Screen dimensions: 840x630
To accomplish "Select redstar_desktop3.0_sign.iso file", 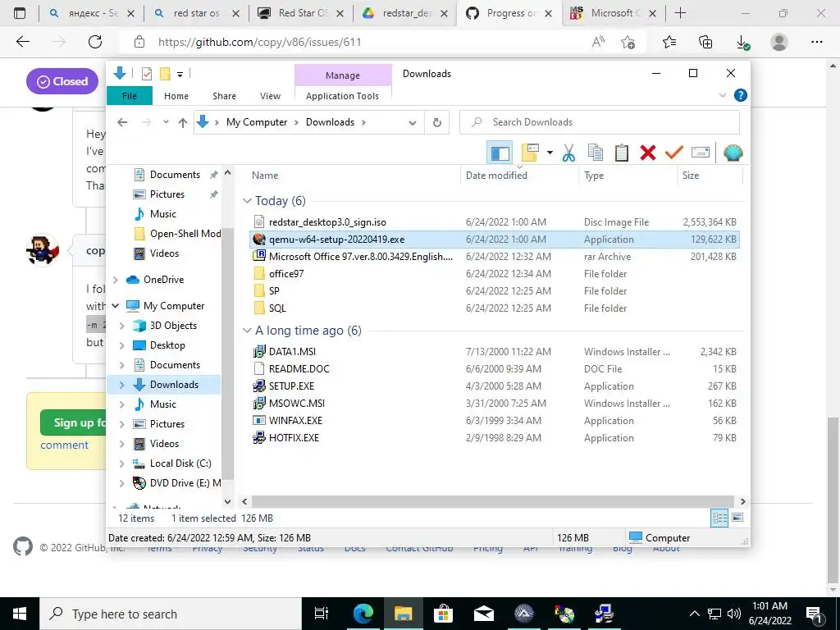I will [327, 221].
